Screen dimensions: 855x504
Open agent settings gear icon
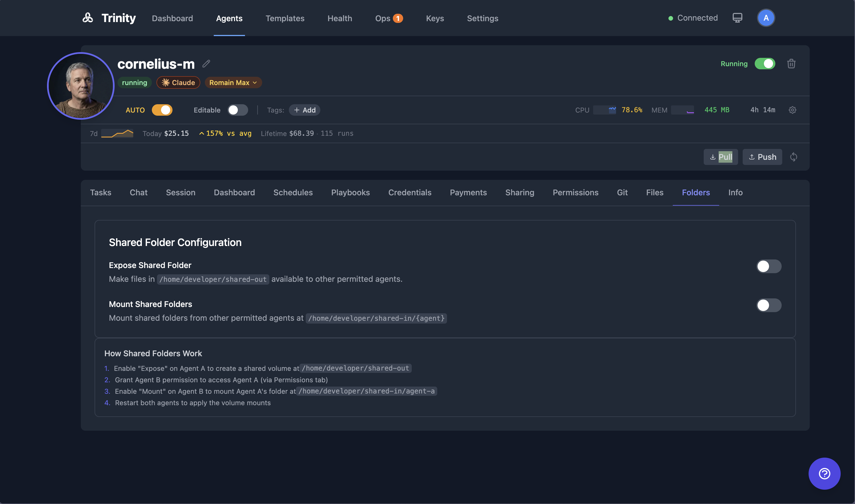792,110
